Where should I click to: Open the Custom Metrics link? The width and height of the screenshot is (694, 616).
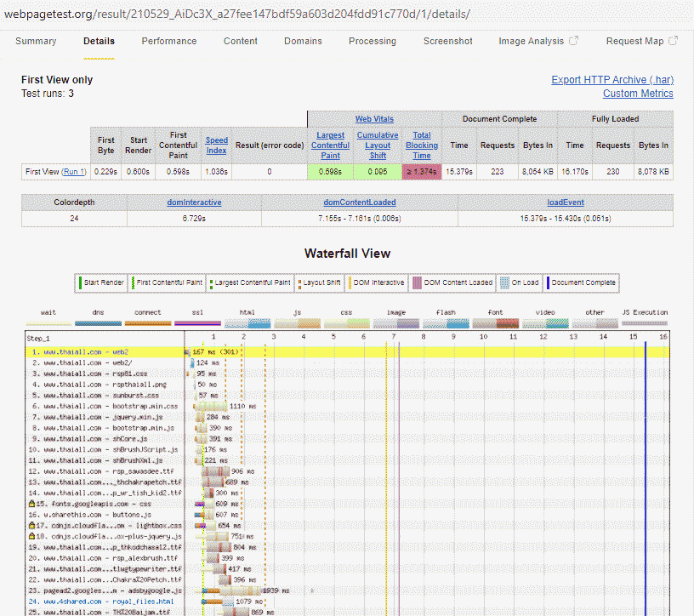click(x=637, y=94)
